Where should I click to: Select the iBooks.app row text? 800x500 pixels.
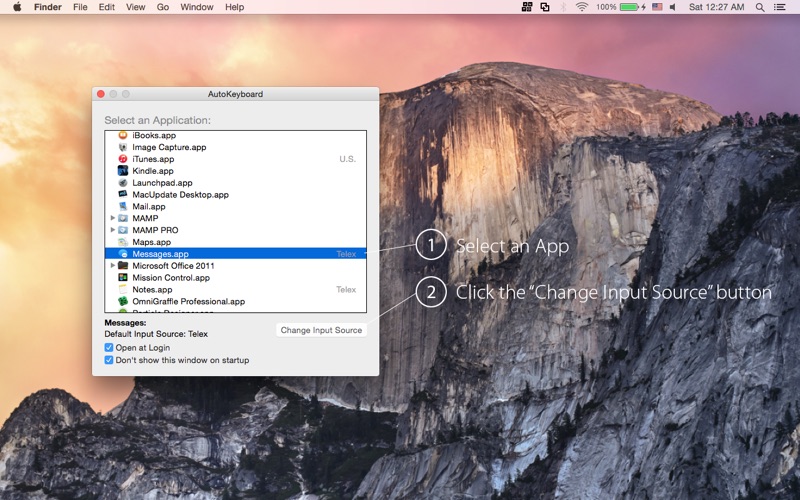154,135
